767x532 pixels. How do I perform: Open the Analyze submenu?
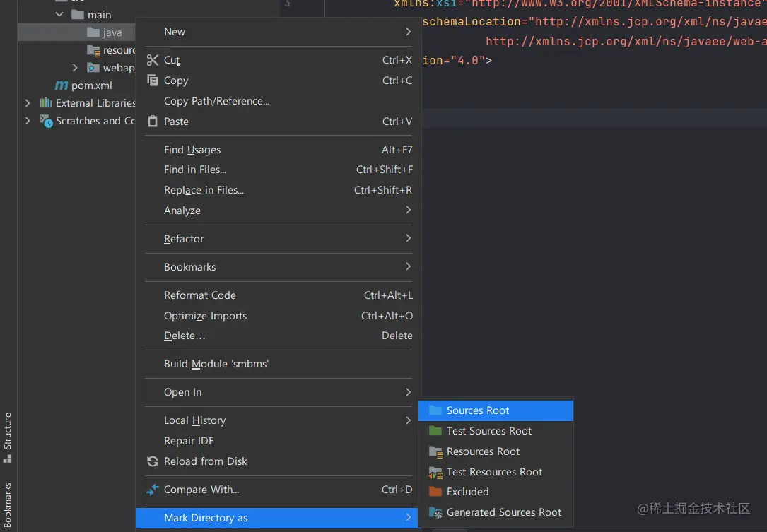[x=279, y=211]
